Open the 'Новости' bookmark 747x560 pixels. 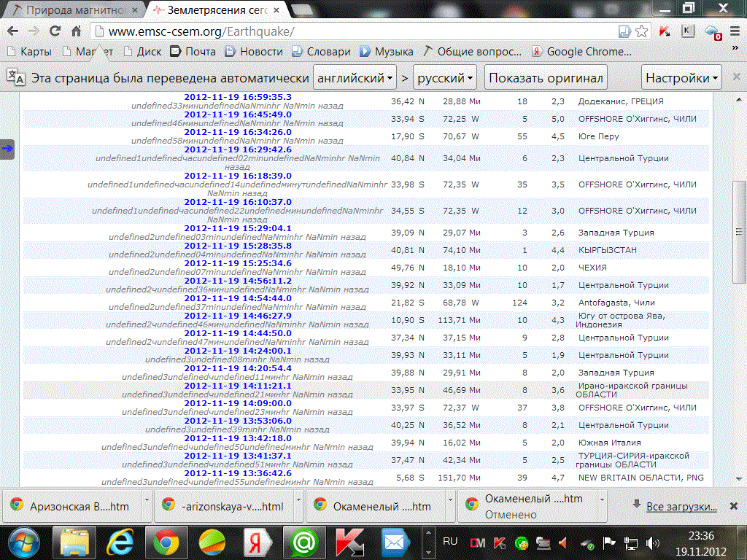(x=254, y=52)
